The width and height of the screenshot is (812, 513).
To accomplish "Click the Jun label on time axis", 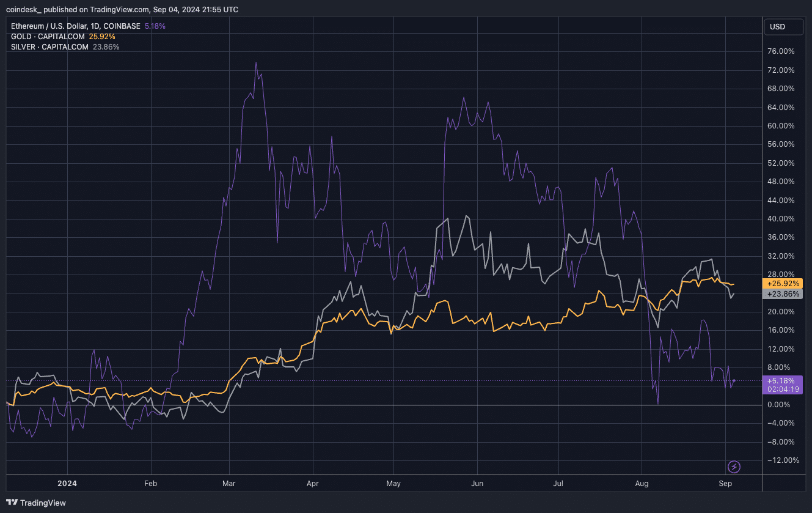I will click(x=477, y=483).
